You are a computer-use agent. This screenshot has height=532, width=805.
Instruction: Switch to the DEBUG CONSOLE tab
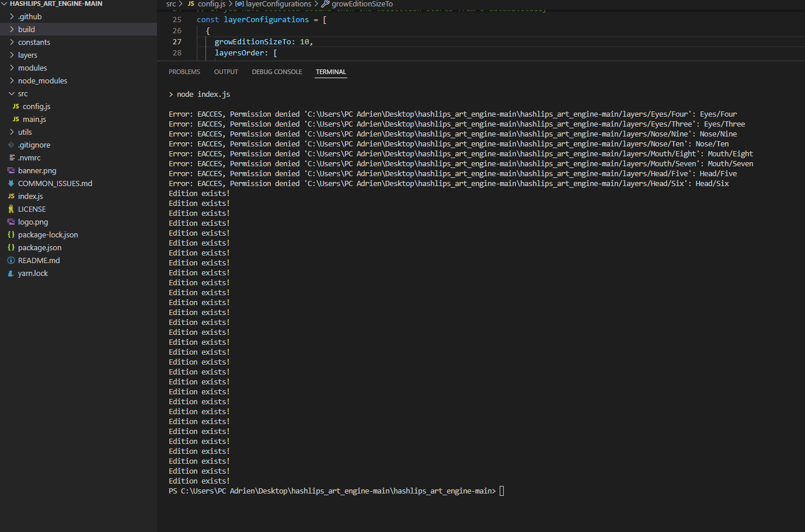[277, 71]
